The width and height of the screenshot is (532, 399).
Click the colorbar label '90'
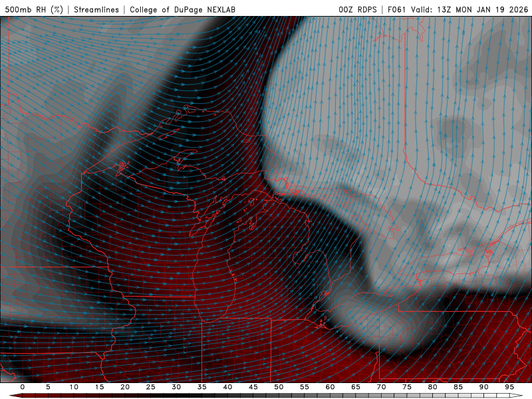483,387
